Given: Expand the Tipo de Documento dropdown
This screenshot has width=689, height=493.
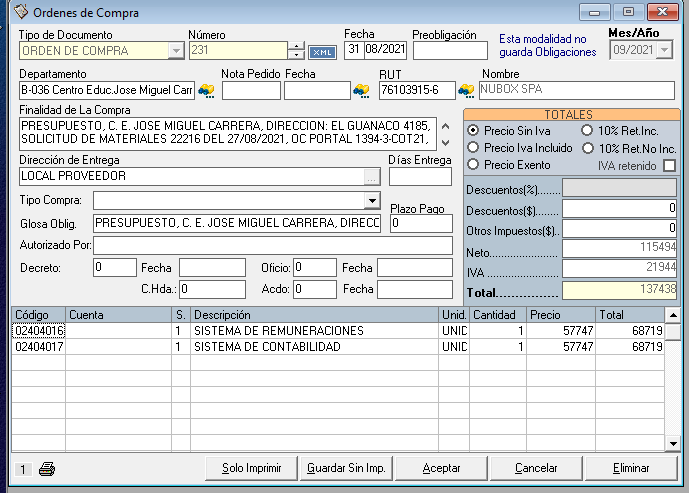Looking at the screenshot, I should point(176,51).
